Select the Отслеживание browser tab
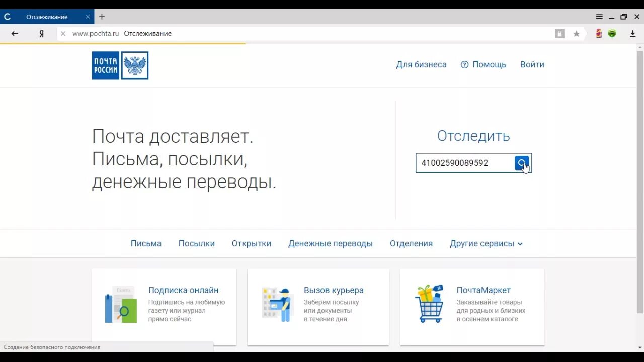644x362 pixels. click(47, 17)
